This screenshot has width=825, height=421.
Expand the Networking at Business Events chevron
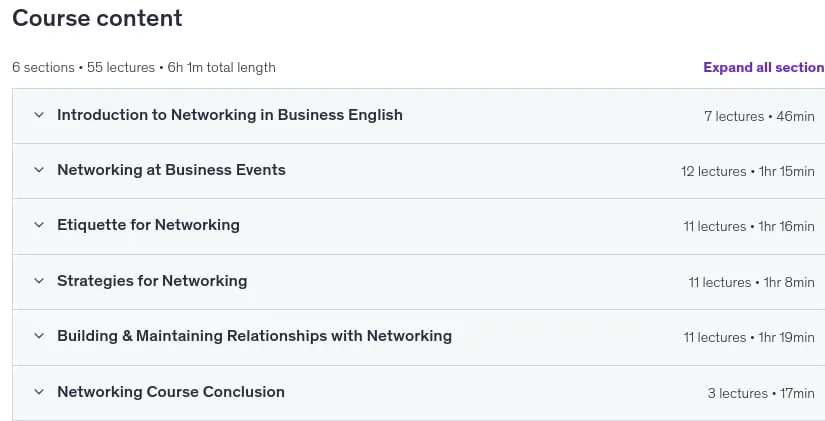pyautogui.click(x=39, y=169)
